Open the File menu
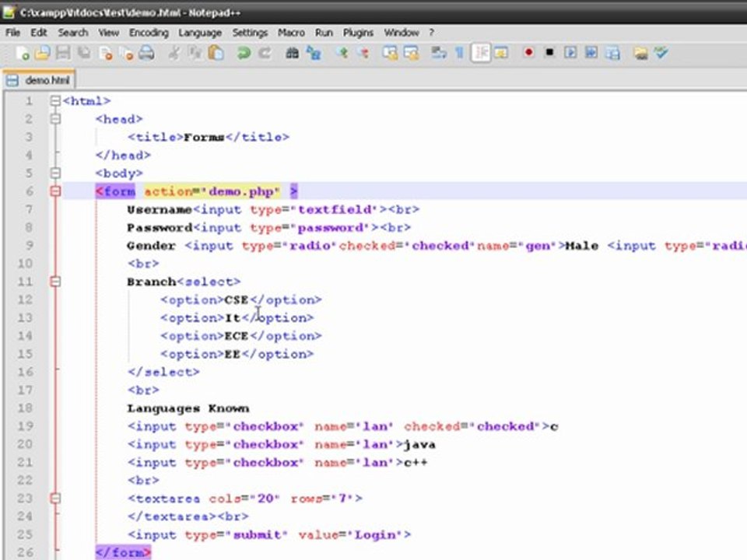 pyautogui.click(x=13, y=33)
